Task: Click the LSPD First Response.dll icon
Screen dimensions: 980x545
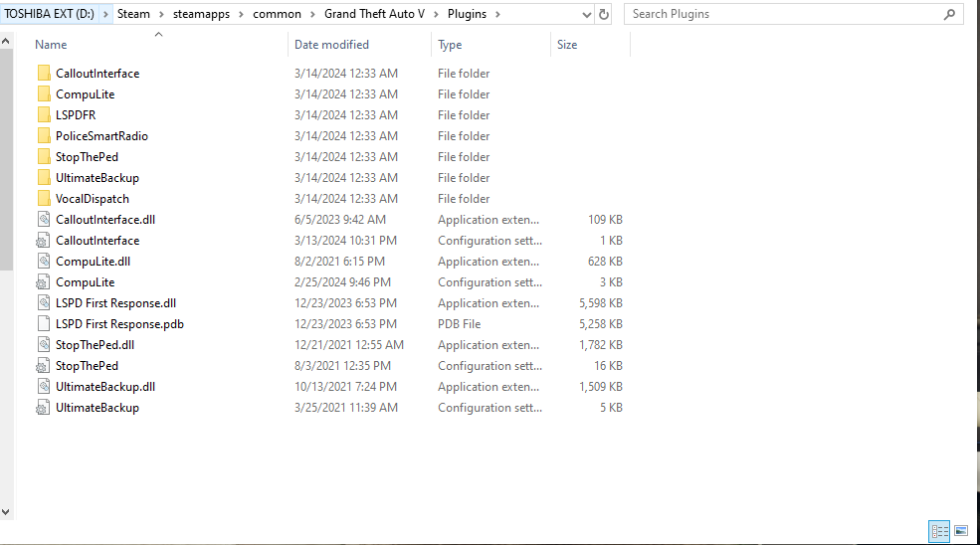Action: 44,303
